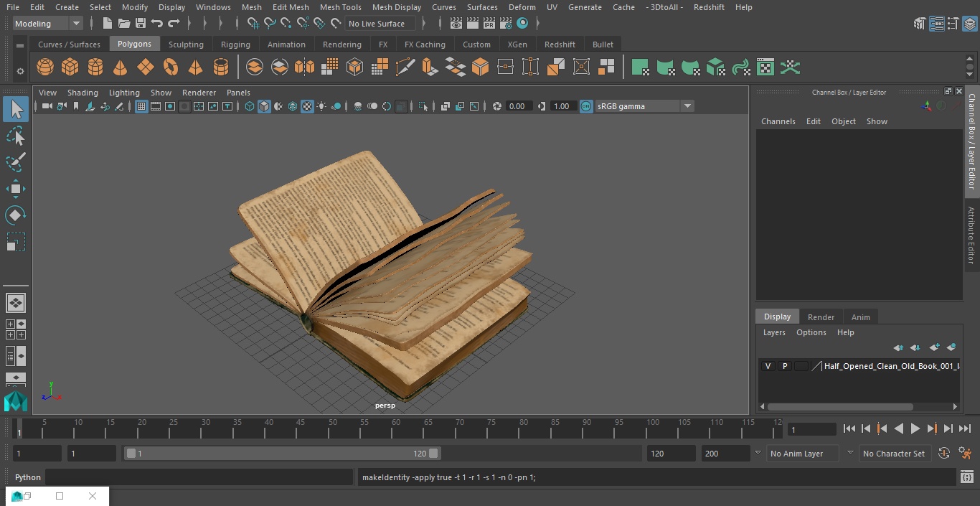Open the Render view clapperboard icon
980x506 pixels.
pyautogui.click(x=456, y=24)
